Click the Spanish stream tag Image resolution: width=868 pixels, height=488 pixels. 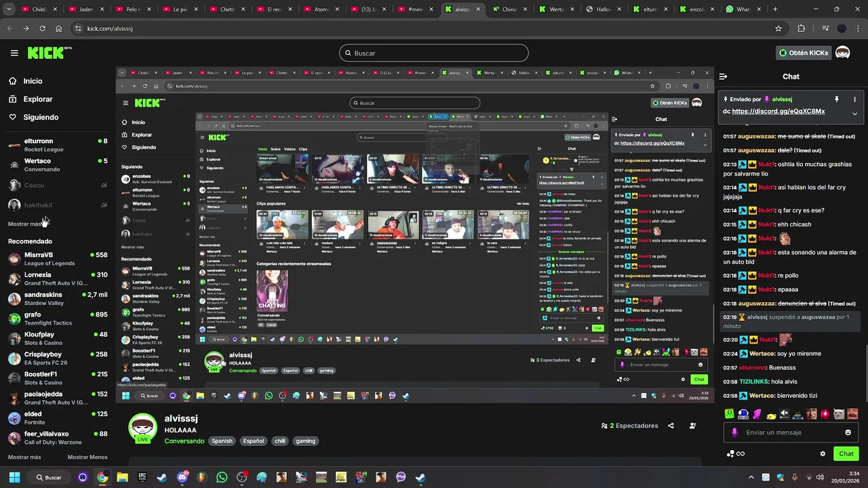(x=222, y=441)
